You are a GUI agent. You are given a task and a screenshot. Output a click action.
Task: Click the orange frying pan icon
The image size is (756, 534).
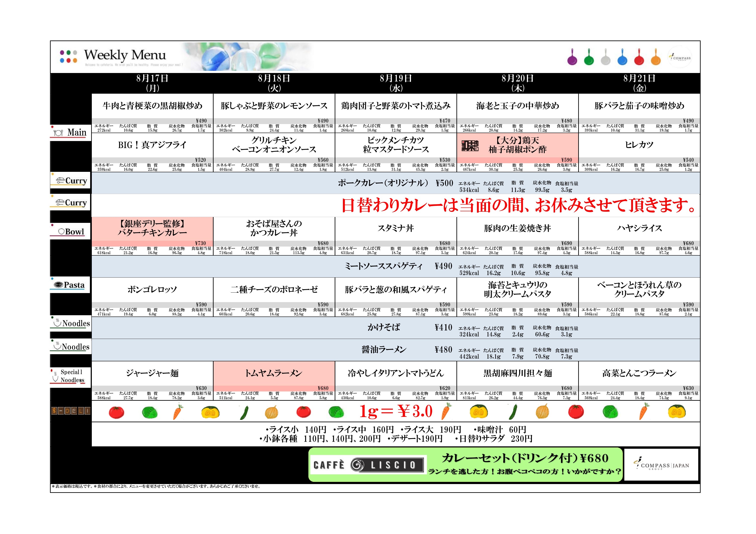pyautogui.click(x=656, y=57)
